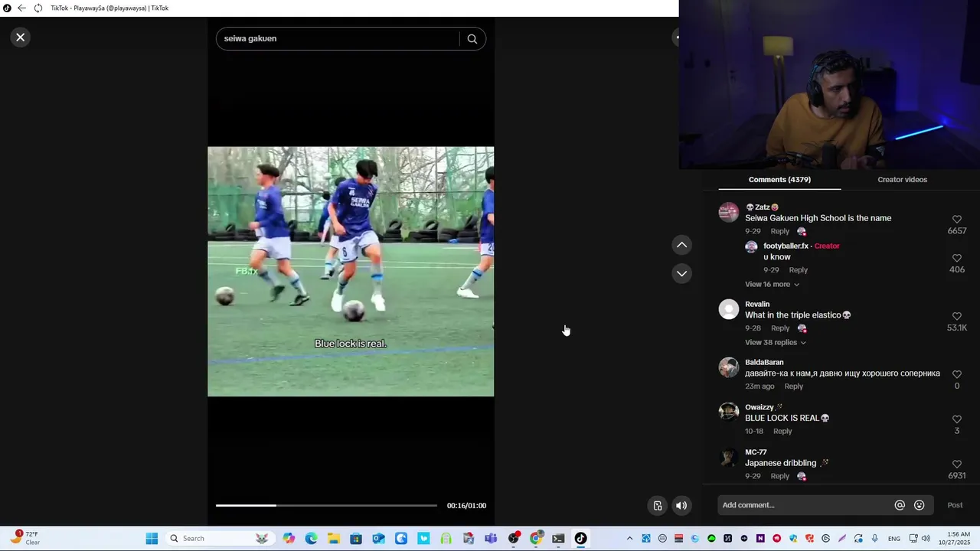Go to previous video with up arrow
Screen dimensions: 980x551
point(681,245)
